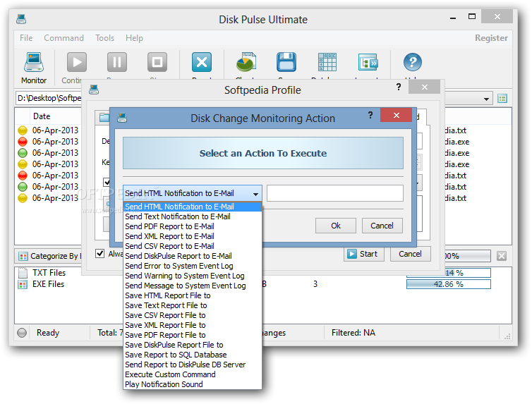Click the question mark in Softpedia Profile titlebar
Viewport: 532px width, 404px height.
coord(399,87)
